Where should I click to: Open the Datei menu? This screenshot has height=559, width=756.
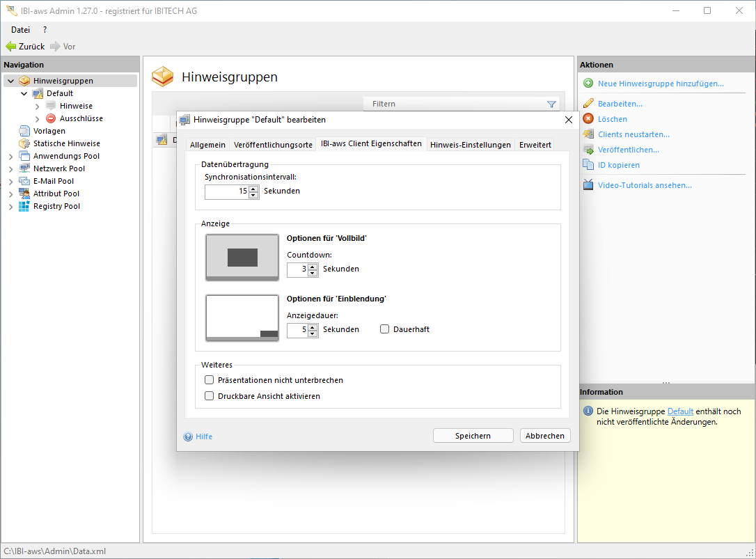click(x=20, y=30)
